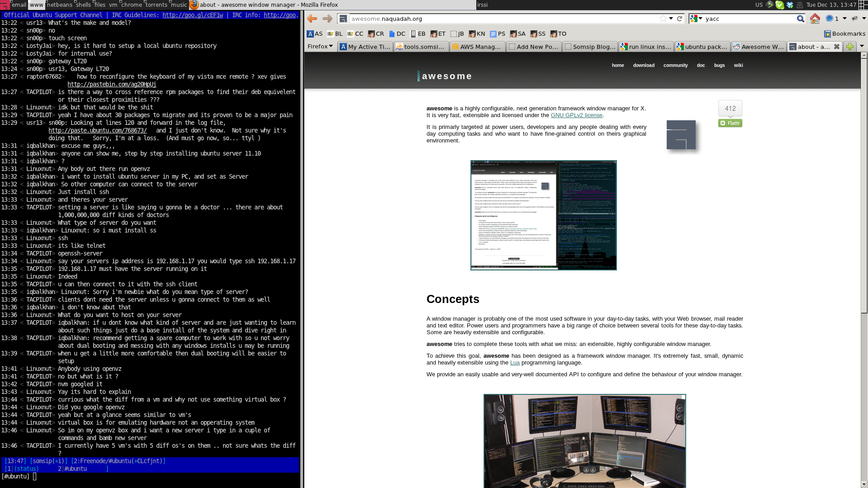Go forward with the Firefox forward arrow

point(327,19)
